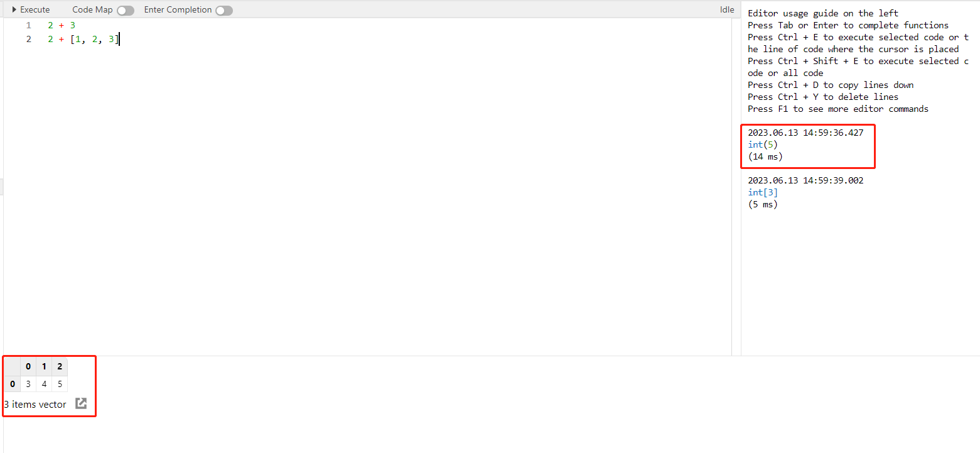This screenshot has height=453, width=980.
Task: Click column header 0 in result table
Action: [28, 366]
